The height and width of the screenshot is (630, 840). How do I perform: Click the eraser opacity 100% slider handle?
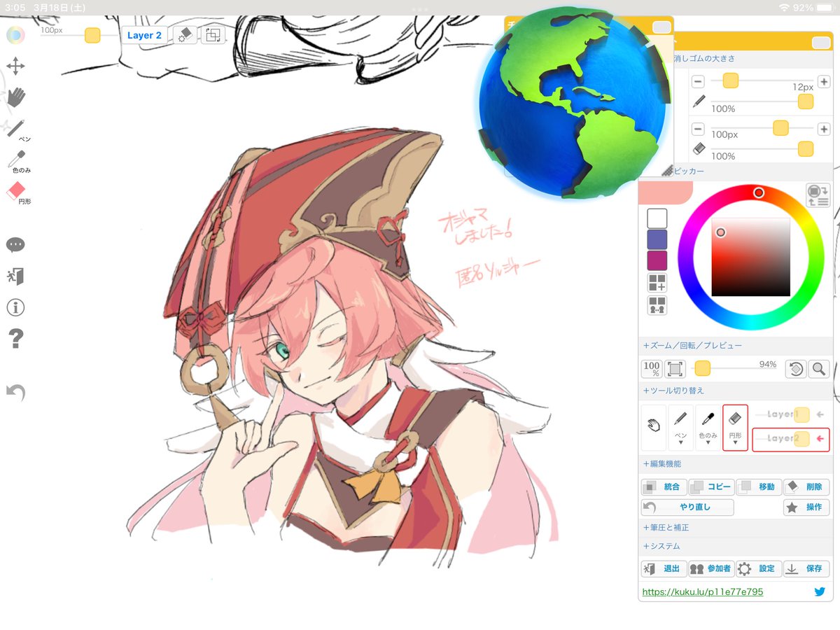pyautogui.click(x=806, y=148)
